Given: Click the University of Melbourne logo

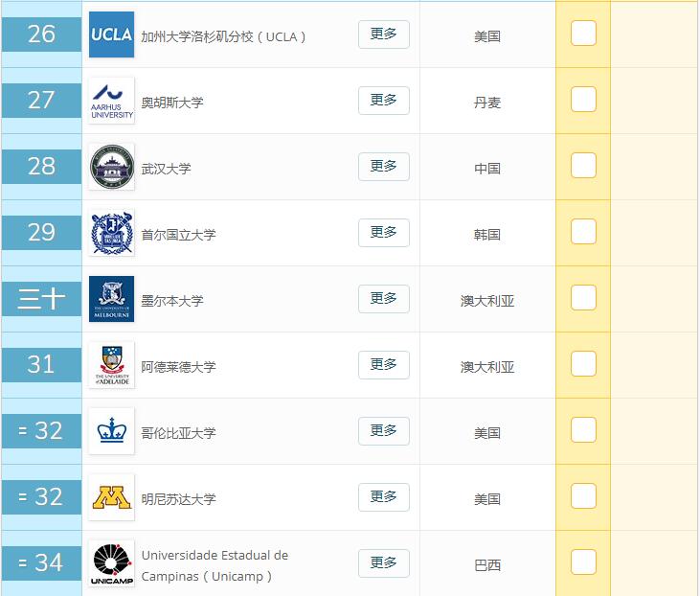Looking at the screenshot, I should click(111, 300).
